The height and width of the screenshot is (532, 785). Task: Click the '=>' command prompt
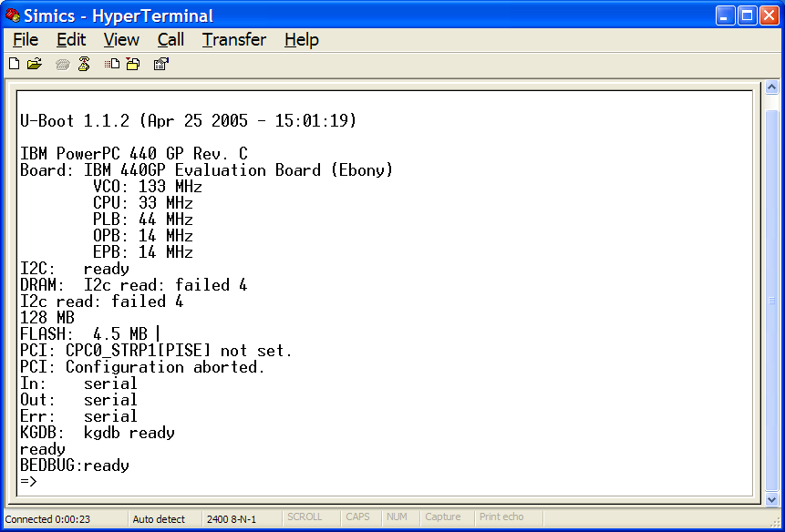point(28,482)
